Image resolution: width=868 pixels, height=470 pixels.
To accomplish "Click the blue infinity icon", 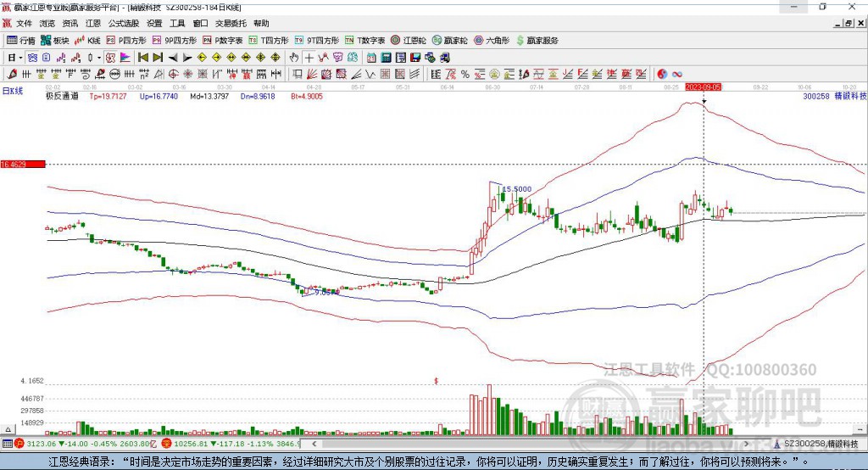I will [677, 74].
